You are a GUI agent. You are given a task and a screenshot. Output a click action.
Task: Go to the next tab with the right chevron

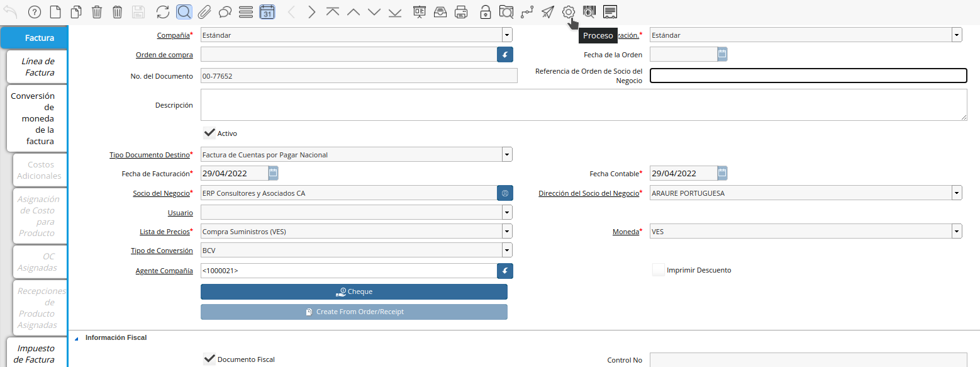coord(312,12)
